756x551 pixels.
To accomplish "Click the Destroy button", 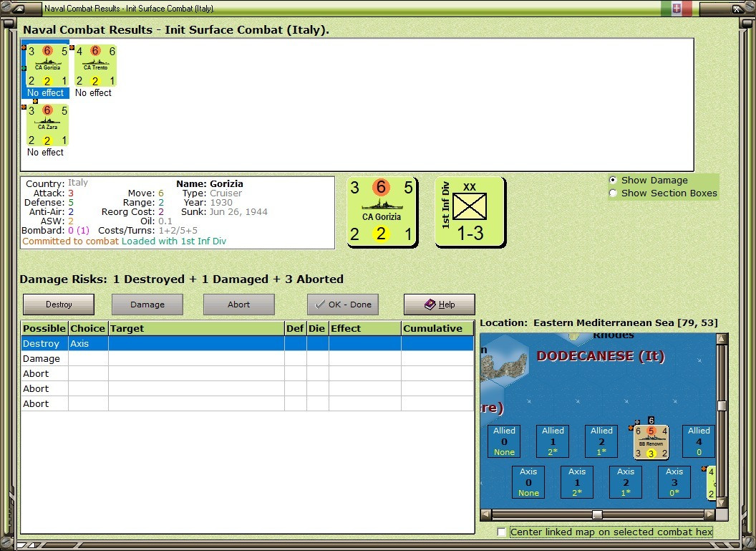I will pyautogui.click(x=59, y=305).
